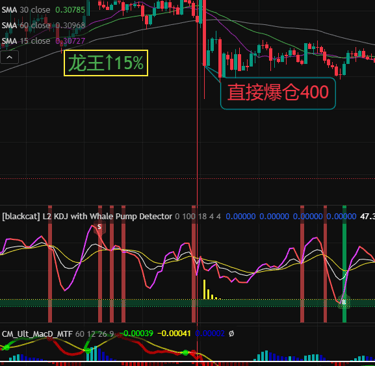Viewport: 375px width, 366px height.
Task: Click the blue histogram value 0.00002
Action: [x=210, y=333]
